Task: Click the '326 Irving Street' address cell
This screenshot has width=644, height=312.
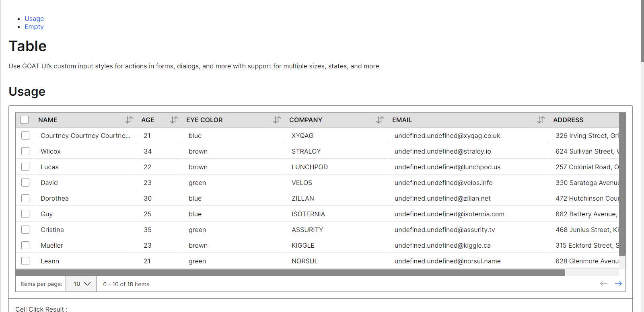Action: 584,135
